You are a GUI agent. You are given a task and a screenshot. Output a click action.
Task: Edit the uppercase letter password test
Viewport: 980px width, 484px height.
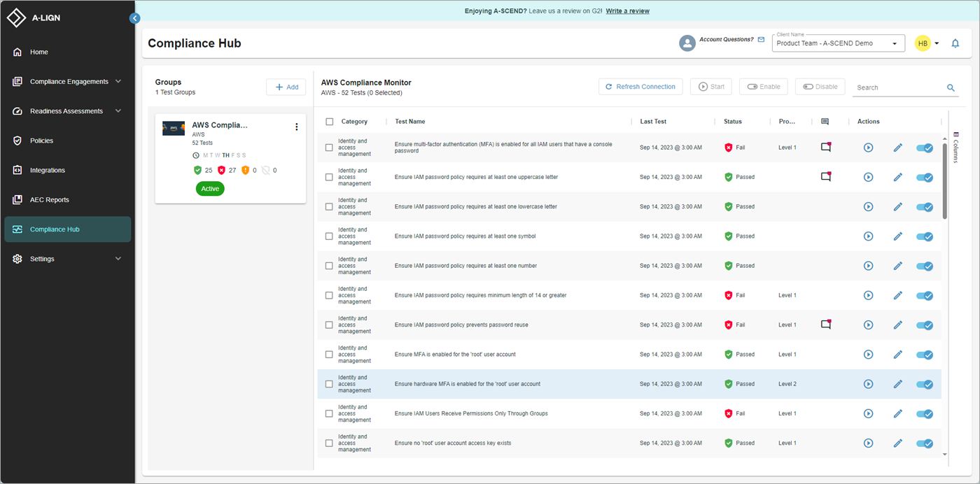(x=898, y=177)
